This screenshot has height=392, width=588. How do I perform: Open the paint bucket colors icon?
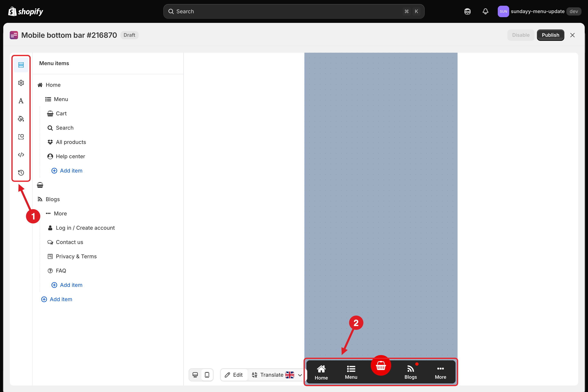[x=21, y=119]
